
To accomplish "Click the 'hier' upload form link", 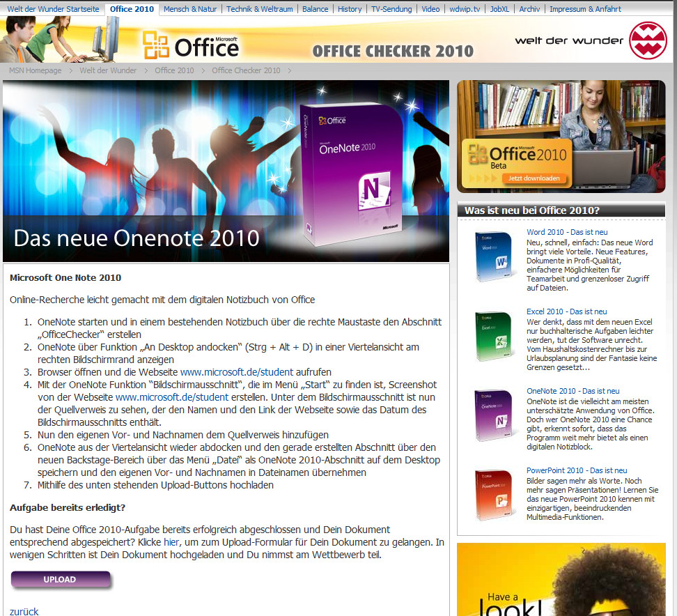I will tap(171, 542).
